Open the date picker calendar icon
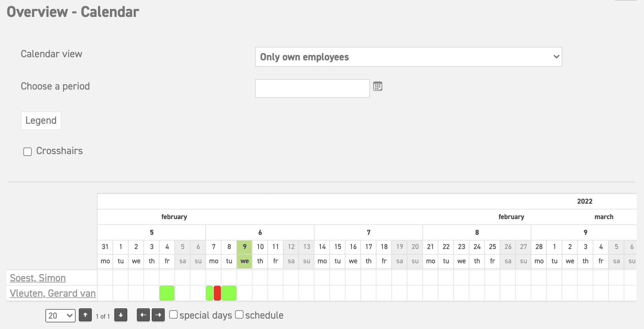This screenshot has height=329, width=644. click(378, 86)
